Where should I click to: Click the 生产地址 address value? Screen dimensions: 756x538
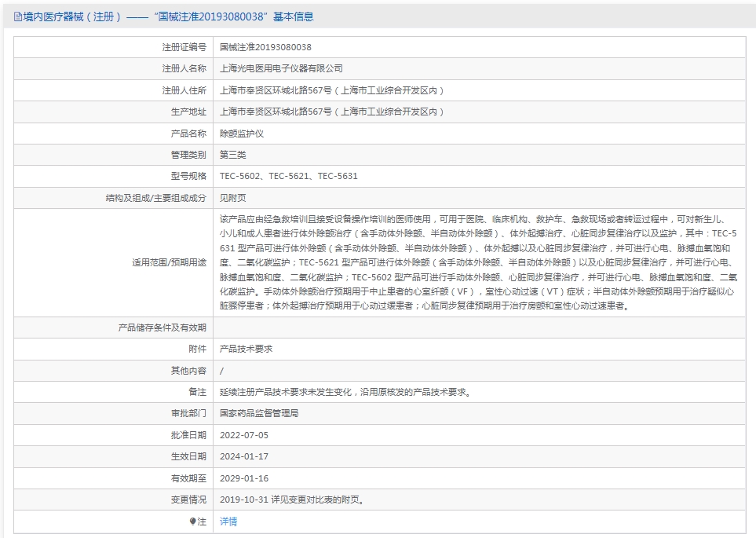click(332, 112)
